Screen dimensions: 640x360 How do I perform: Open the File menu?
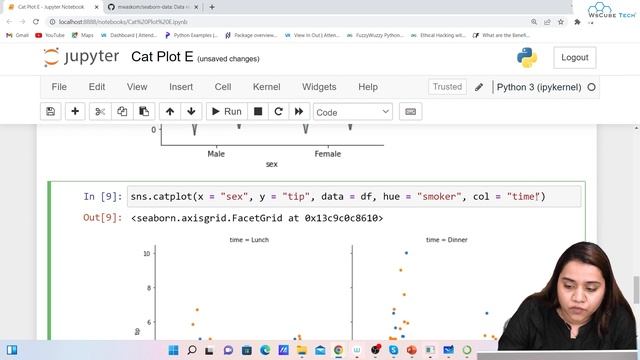[x=59, y=87]
